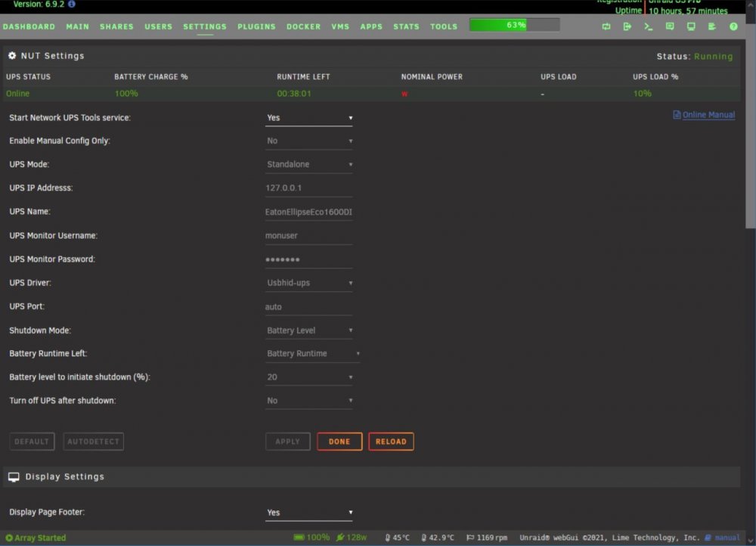756x546 pixels.
Task: Open the Online Manual link
Action: [709, 115]
